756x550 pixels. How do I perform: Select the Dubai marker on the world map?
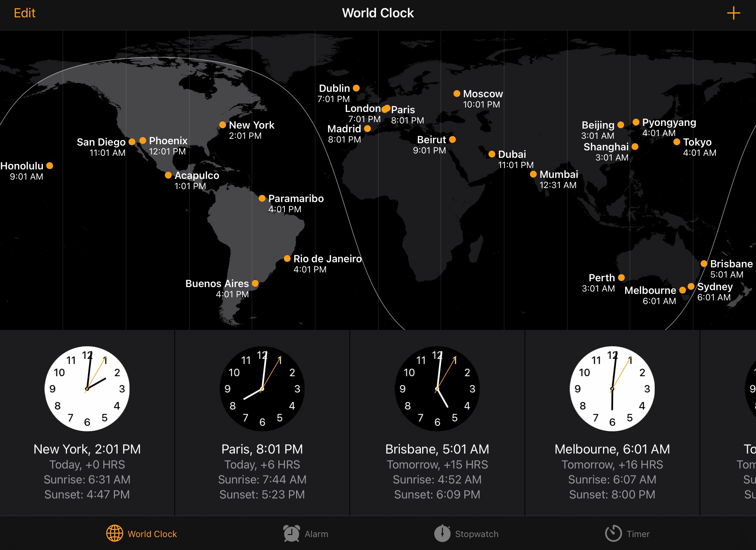[492, 154]
